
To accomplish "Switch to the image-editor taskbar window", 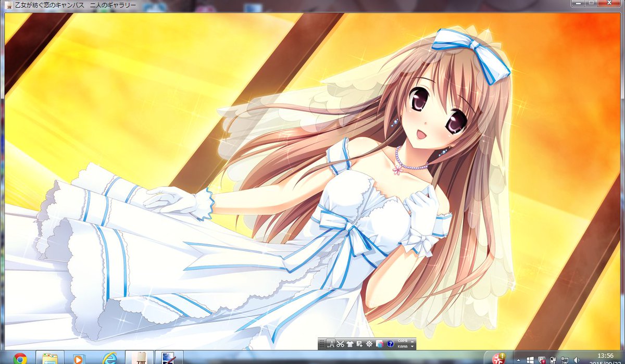I will click(169, 357).
